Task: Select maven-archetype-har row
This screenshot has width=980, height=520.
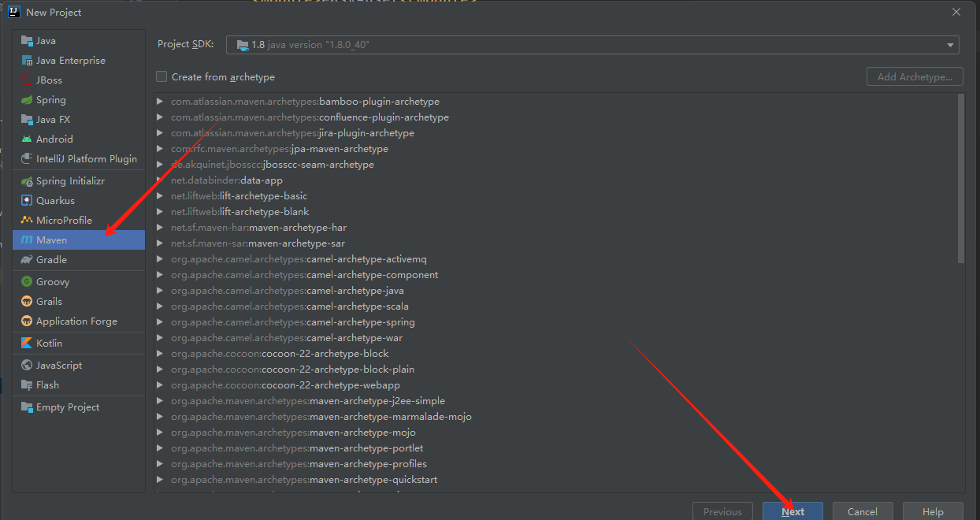Action: [555, 228]
